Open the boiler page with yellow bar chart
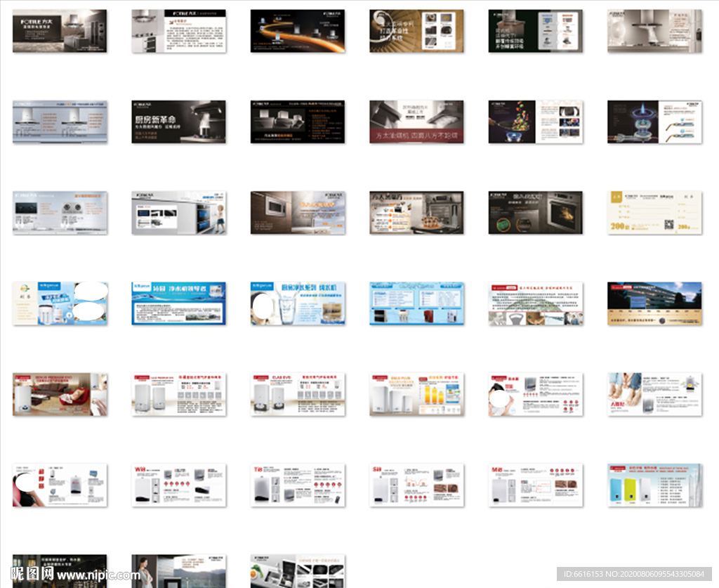 click(x=416, y=394)
